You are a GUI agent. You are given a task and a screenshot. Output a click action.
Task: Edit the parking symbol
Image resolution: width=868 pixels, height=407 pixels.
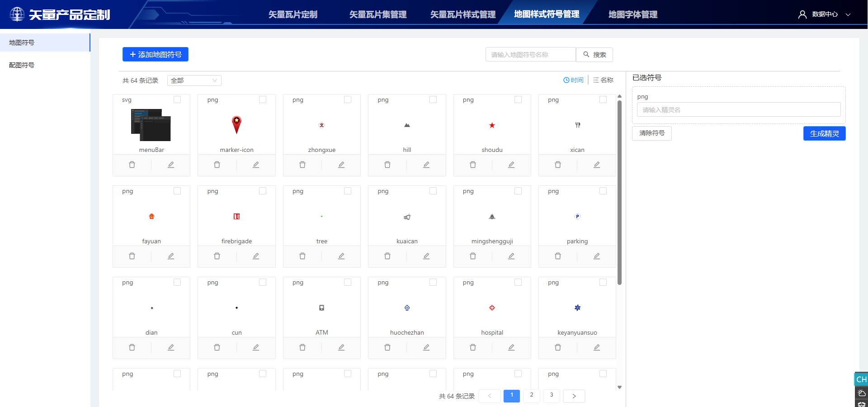[597, 256]
